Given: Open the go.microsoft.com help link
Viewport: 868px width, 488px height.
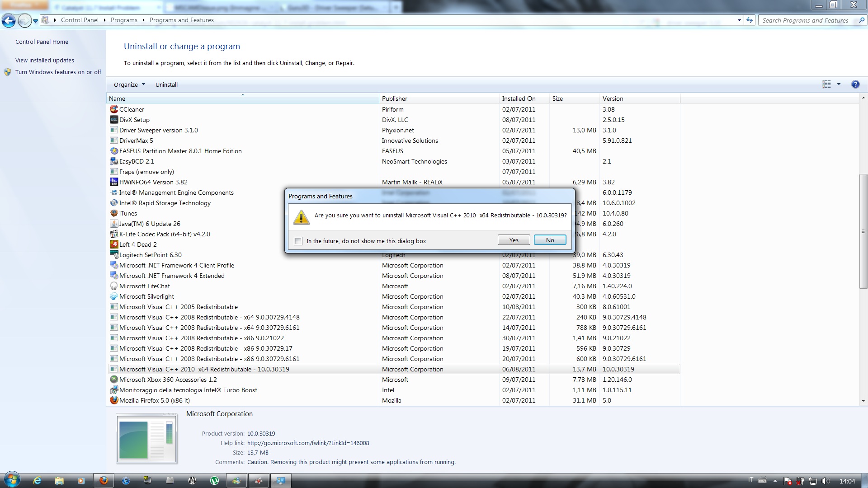Looking at the screenshot, I should [308, 443].
